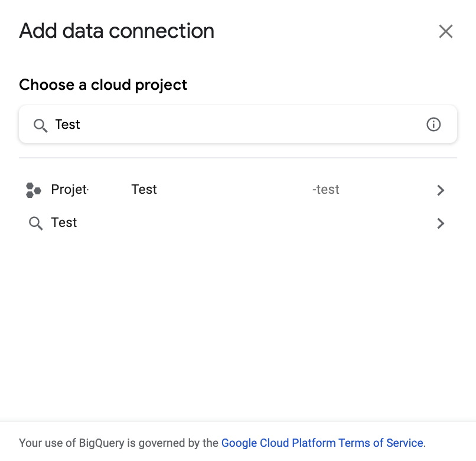Expand the Projet Test project row chevron
This screenshot has width=476, height=461.
tap(440, 190)
